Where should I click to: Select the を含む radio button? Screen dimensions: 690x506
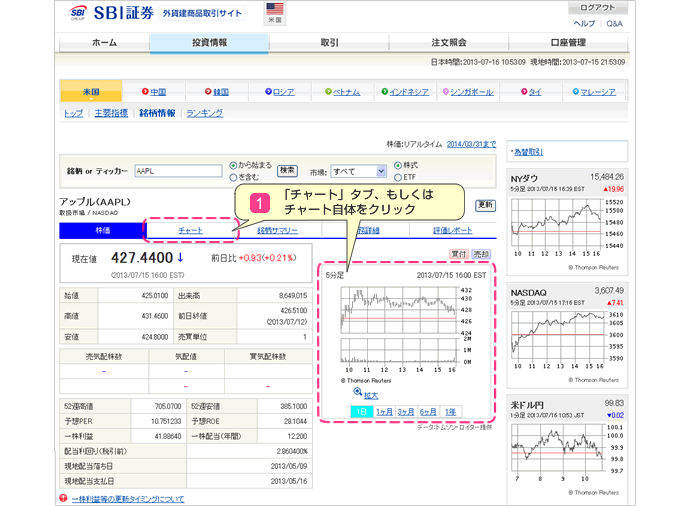[234, 177]
